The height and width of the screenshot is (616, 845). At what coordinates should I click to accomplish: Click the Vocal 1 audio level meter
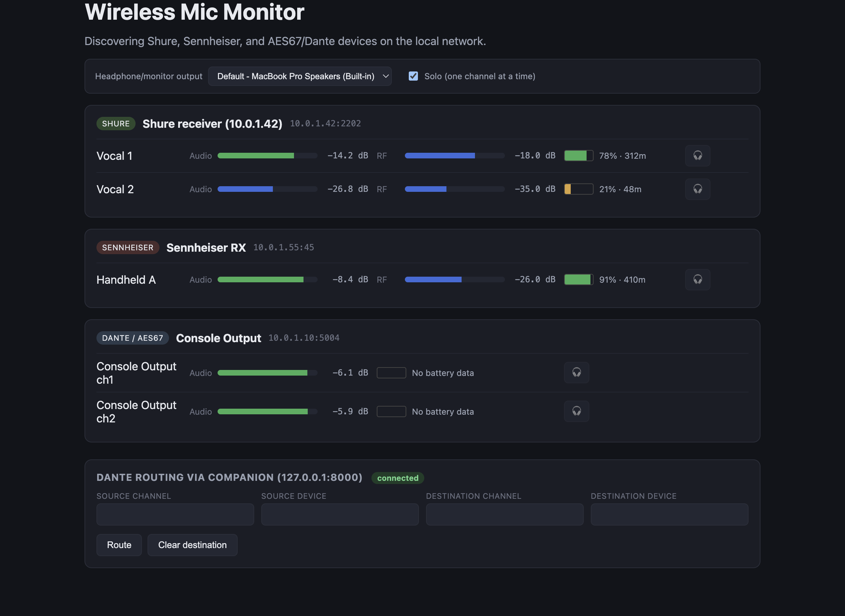click(x=267, y=156)
